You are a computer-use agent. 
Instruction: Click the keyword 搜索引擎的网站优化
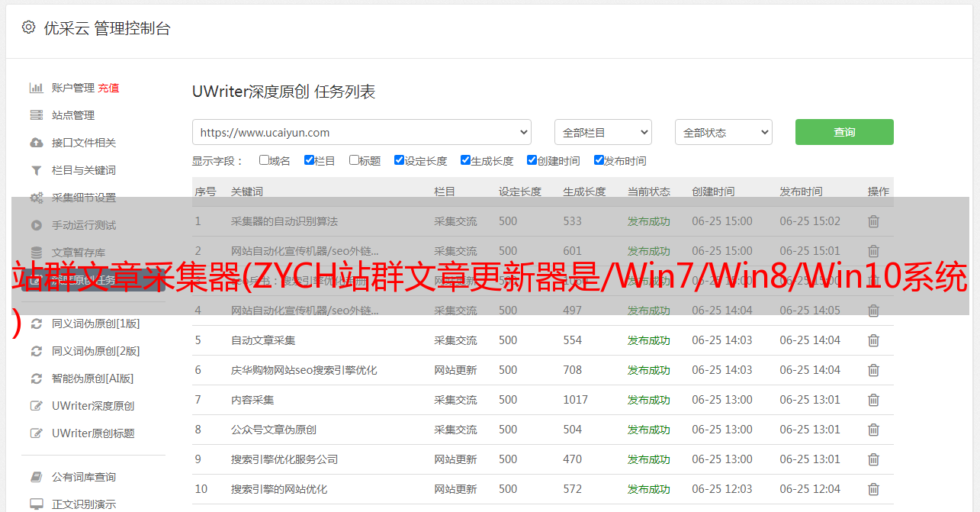click(x=279, y=489)
